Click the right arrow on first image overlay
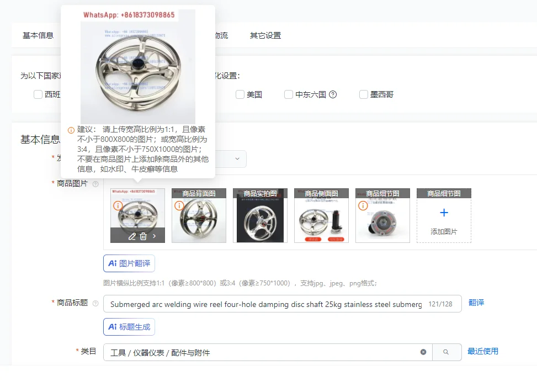The image size is (537, 392). (x=155, y=236)
